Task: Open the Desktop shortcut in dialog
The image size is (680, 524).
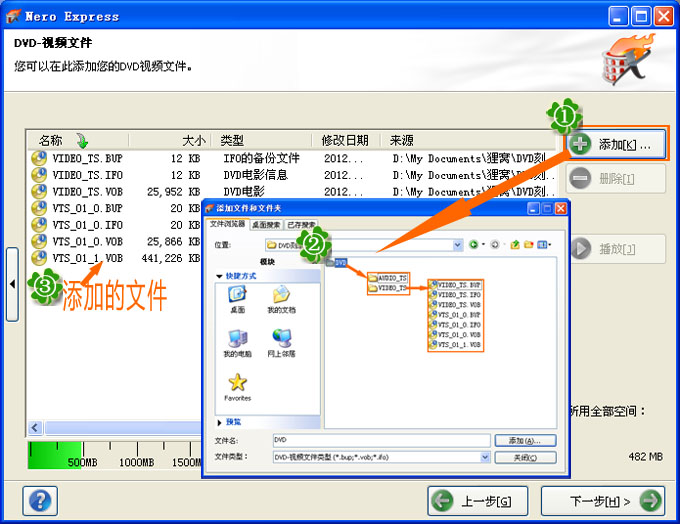Action: coord(237,300)
